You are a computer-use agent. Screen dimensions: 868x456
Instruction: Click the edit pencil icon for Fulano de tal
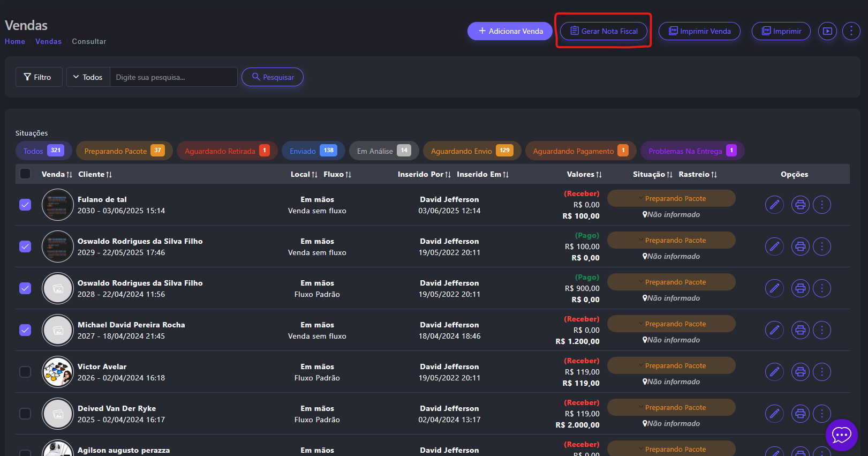tap(774, 205)
